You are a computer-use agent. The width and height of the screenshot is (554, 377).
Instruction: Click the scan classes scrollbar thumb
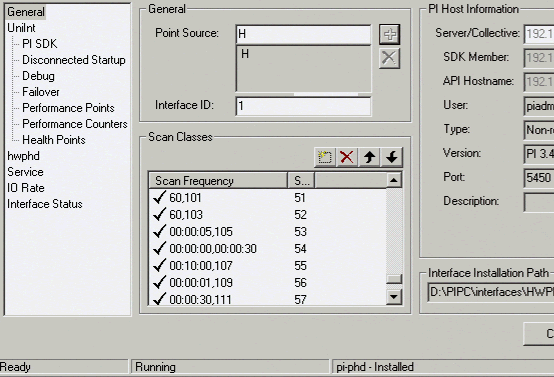coord(394,279)
